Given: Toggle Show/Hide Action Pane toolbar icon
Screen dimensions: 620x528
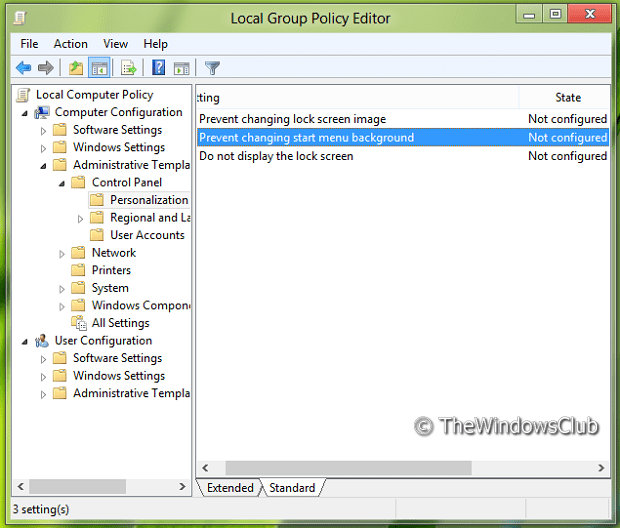Looking at the screenshot, I should [182, 68].
